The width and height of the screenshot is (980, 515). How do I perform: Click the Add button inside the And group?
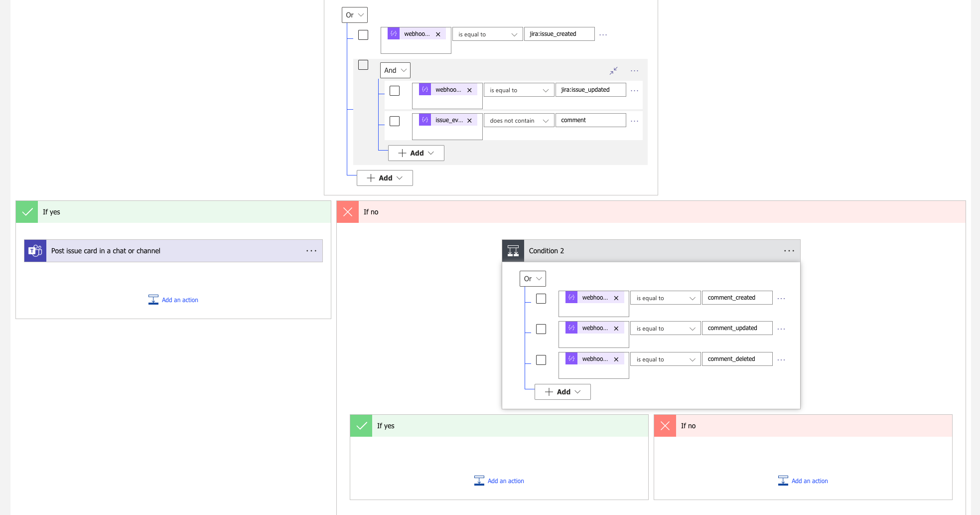[416, 153]
